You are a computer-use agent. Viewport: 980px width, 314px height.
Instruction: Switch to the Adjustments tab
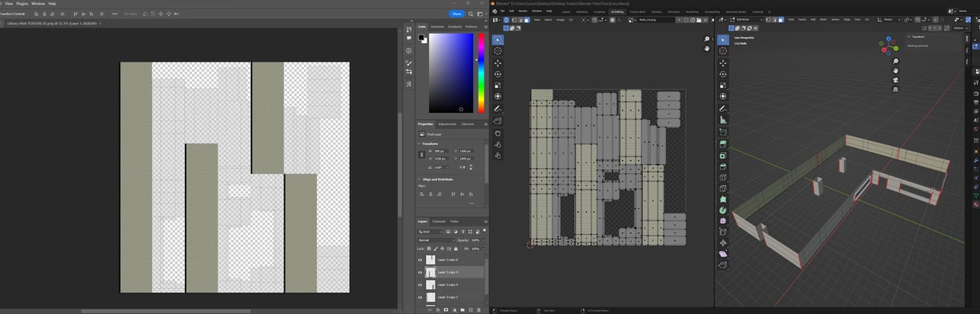pyautogui.click(x=447, y=123)
